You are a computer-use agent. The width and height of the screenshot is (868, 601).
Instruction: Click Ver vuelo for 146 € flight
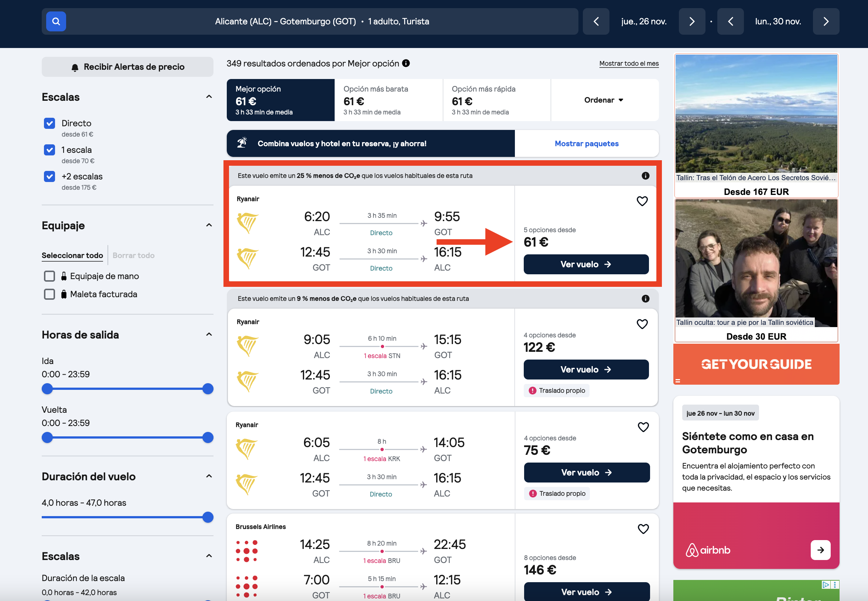[587, 591]
